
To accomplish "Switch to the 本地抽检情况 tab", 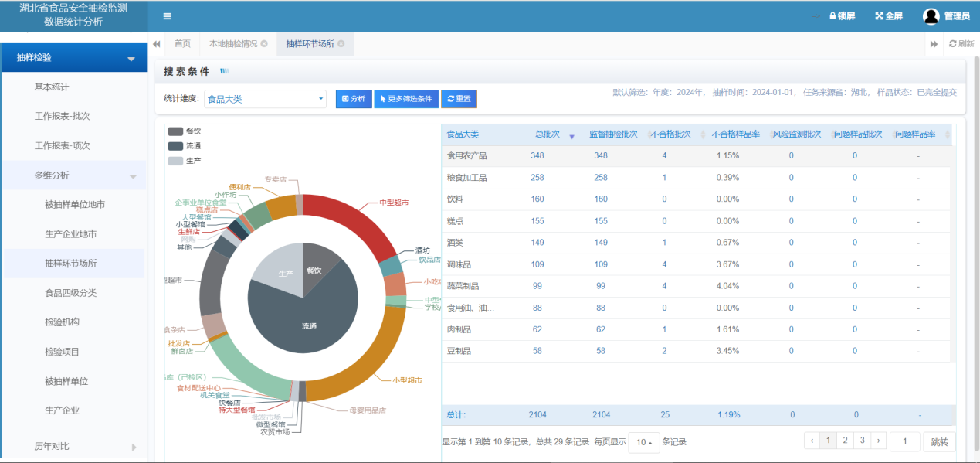I will click(233, 44).
